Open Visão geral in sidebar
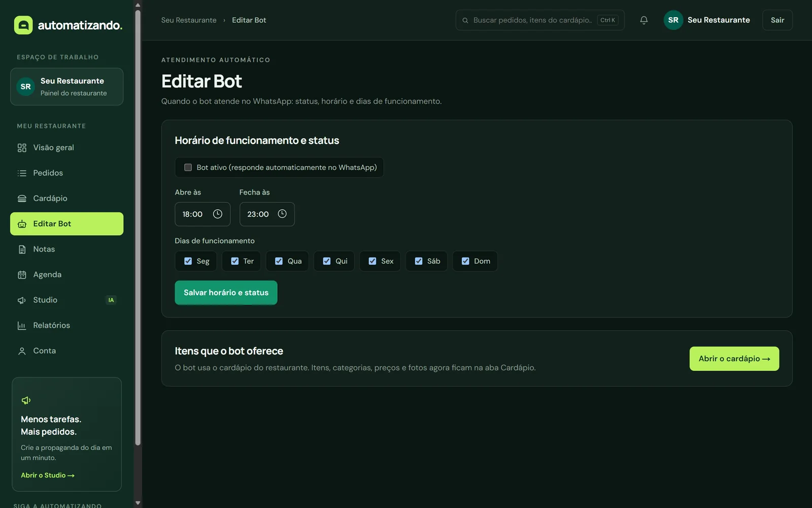 66,148
